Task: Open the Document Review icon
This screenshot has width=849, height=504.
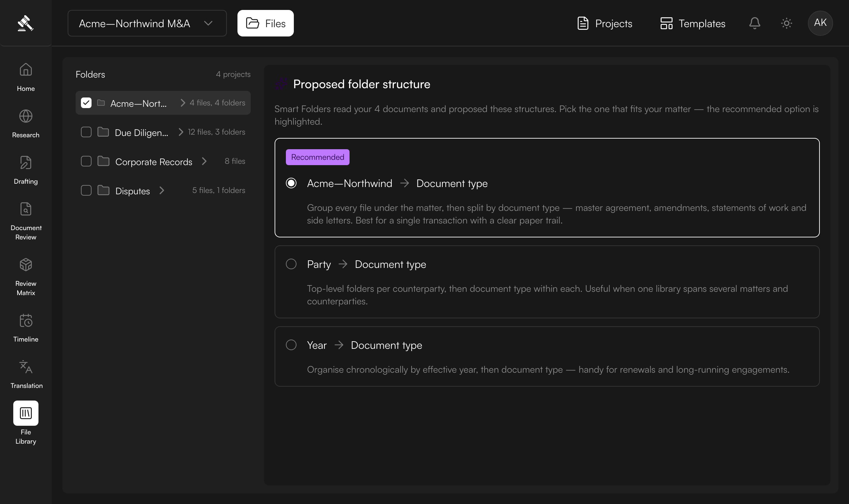Action: [x=26, y=209]
